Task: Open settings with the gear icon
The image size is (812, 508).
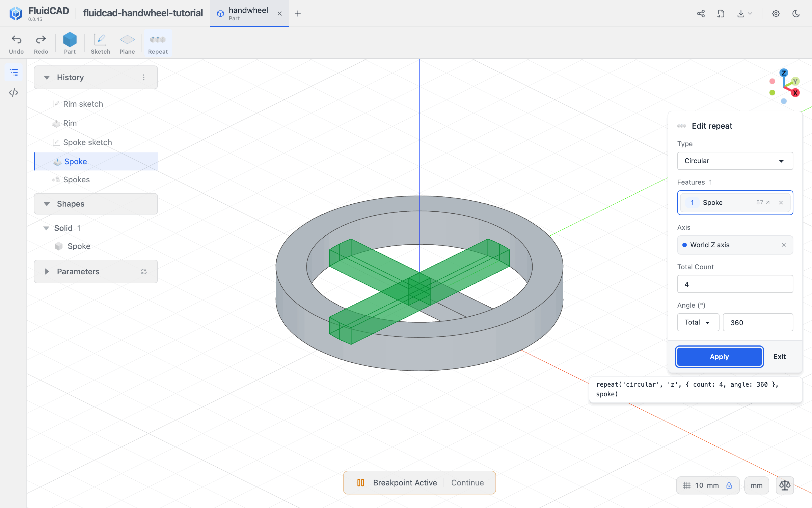Action: click(x=776, y=14)
